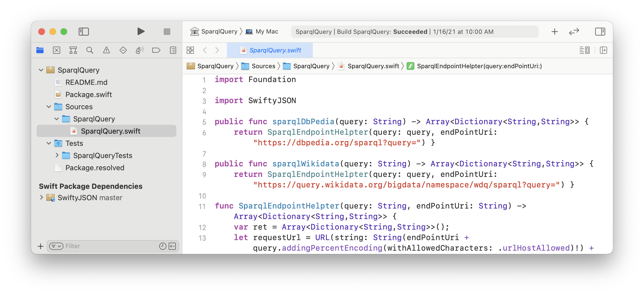Open the Report navigator

tap(173, 50)
